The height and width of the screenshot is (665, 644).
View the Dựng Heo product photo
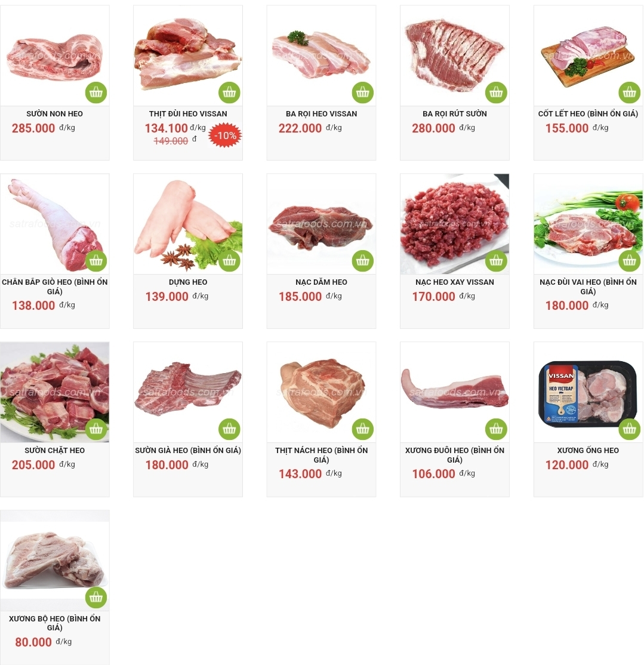(x=188, y=224)
